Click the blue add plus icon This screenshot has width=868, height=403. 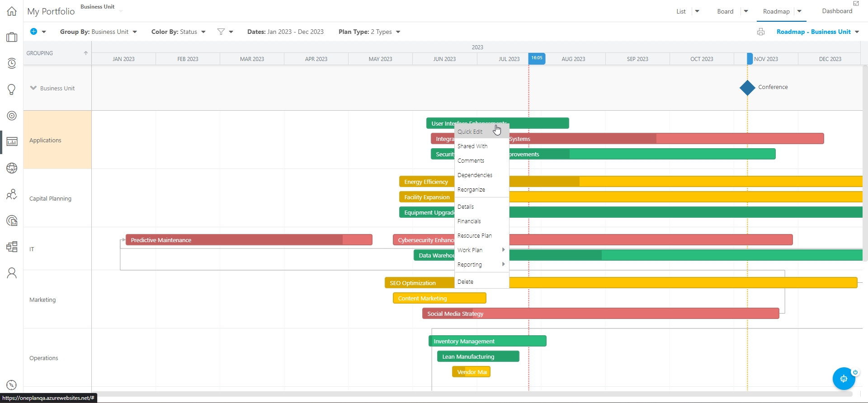tap(33, 32)
